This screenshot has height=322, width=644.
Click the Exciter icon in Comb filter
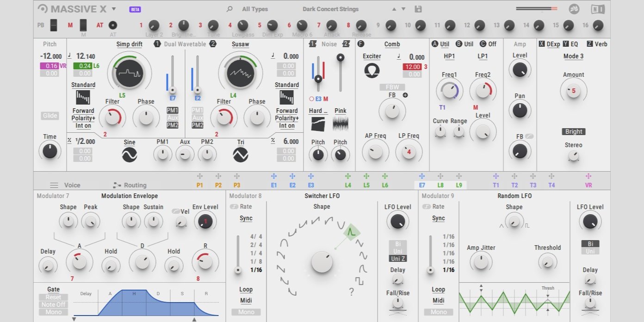tap(372, 70)
